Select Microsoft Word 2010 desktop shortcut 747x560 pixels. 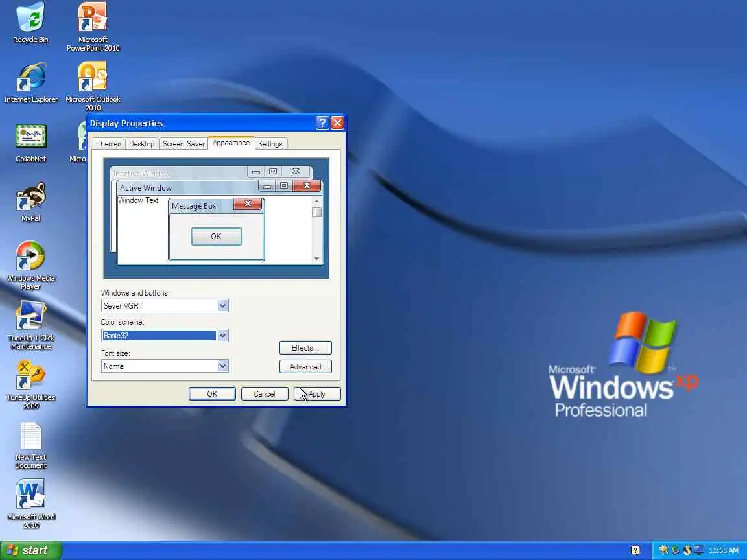click(x=31, y=504)
